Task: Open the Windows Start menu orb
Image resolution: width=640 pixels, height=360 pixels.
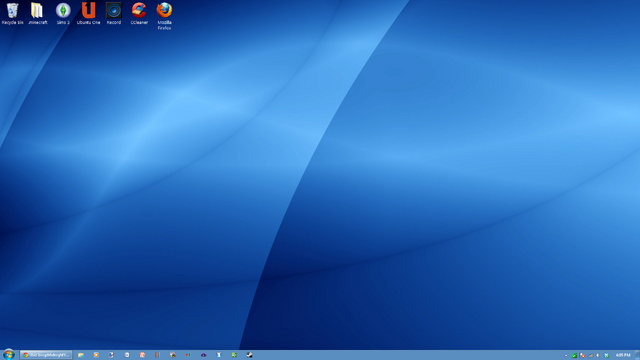Action: click(9, 355)
